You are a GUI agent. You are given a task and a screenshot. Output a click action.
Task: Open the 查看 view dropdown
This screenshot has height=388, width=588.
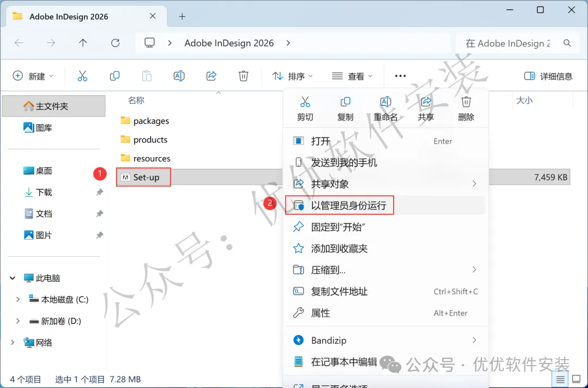point(352,76)
